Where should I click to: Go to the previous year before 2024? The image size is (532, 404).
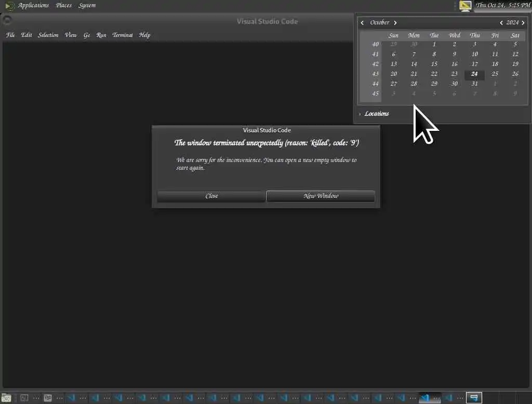point(501,23)
